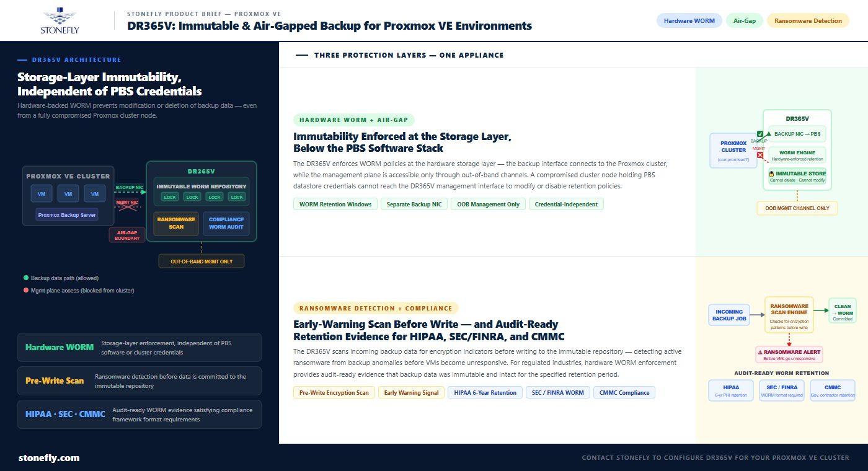Click heading Storage-Layer Immutability, Independent of PBS Credentials
The height and width of the screenshot is (471, 868).
(x=110, y=84)
